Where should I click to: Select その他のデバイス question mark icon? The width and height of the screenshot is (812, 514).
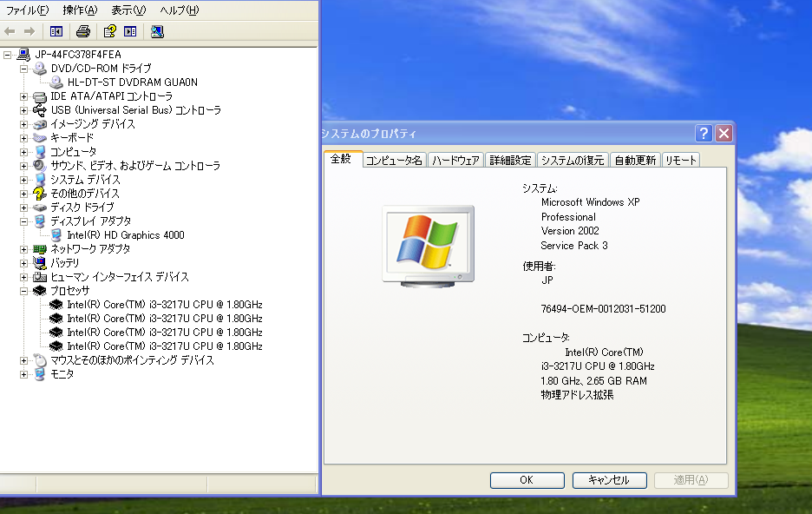pos(40,194)
